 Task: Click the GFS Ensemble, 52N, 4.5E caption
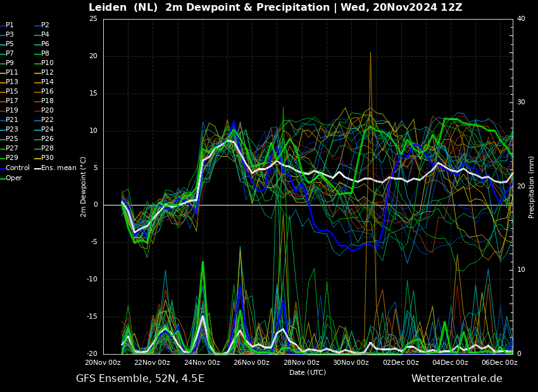140,379
